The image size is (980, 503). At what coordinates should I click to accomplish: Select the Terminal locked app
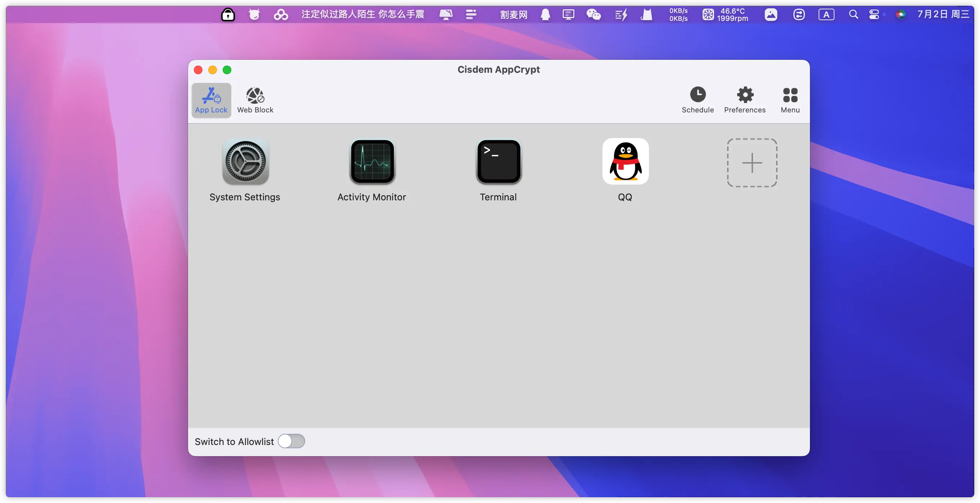pyautogui.click(x=498, y=162)
